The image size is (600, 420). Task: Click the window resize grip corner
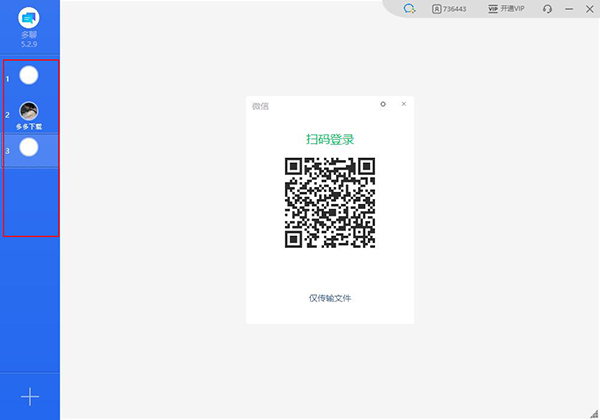click(594, 414)
